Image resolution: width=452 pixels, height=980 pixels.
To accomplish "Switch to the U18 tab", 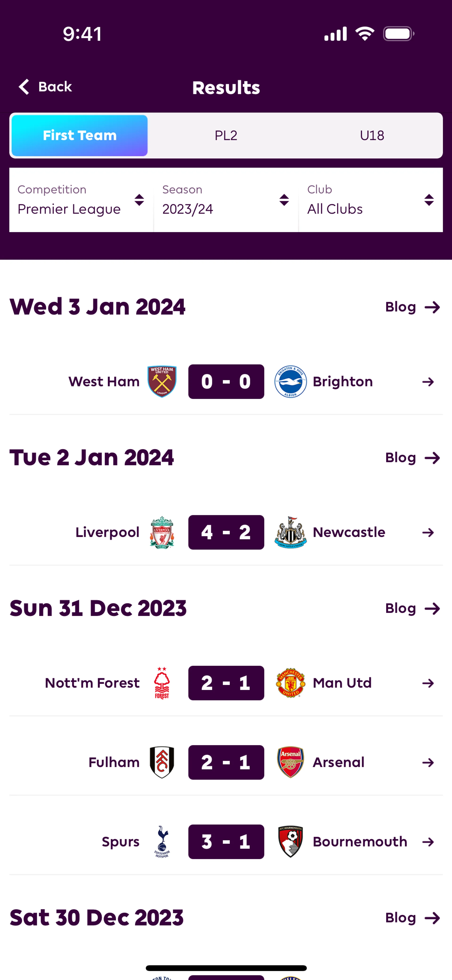I will [372, 135].
